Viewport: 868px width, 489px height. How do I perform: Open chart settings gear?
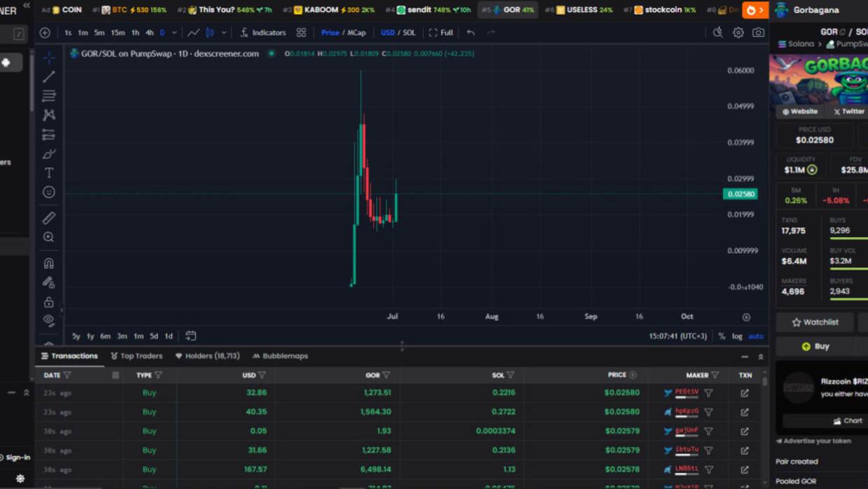coord(738,32)
